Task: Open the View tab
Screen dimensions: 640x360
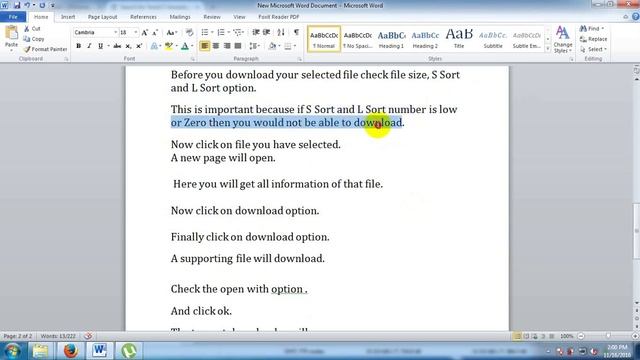Action: pyautogui.click(x=239, y=17)
